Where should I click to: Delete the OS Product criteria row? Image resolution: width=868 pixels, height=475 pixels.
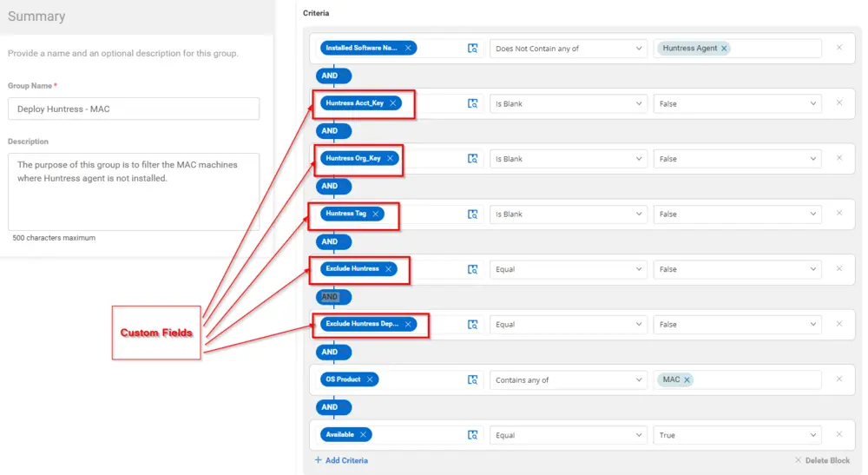point(839,379)
